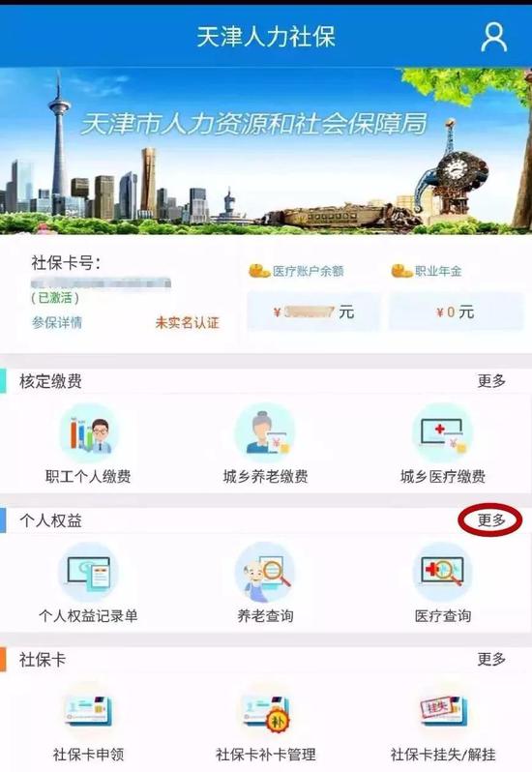Tap the Tianjin city banner image
Viewport: 532px width, 772px height.
tap(266, 151)
